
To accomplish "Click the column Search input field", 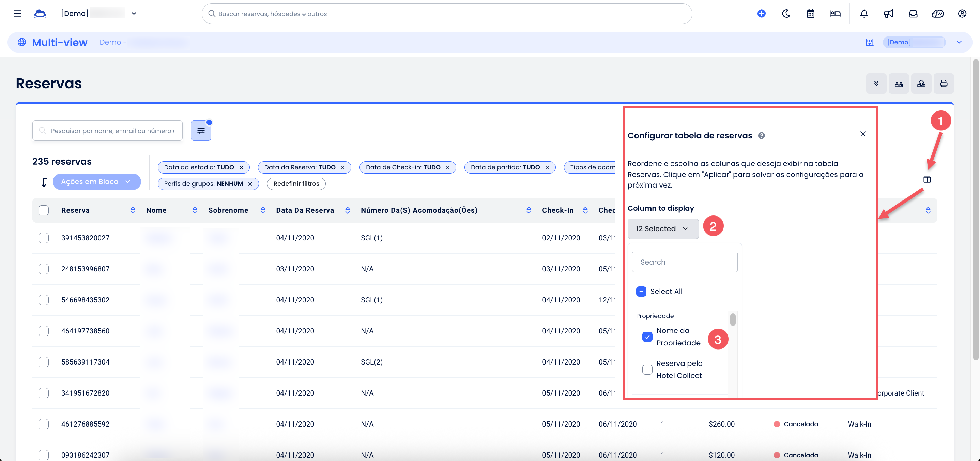I will [685, 262].
